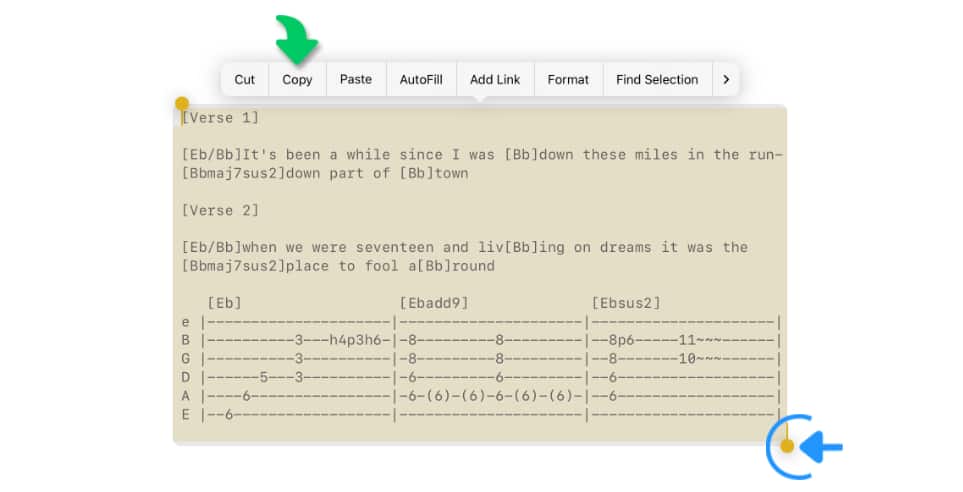Click the 8p6 notation on the B string

[622, 340]
